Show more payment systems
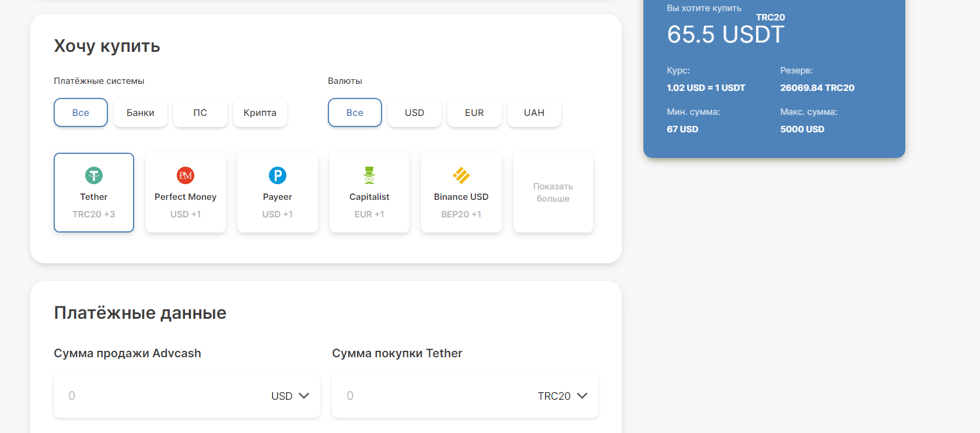 click(x=553, y=193)
